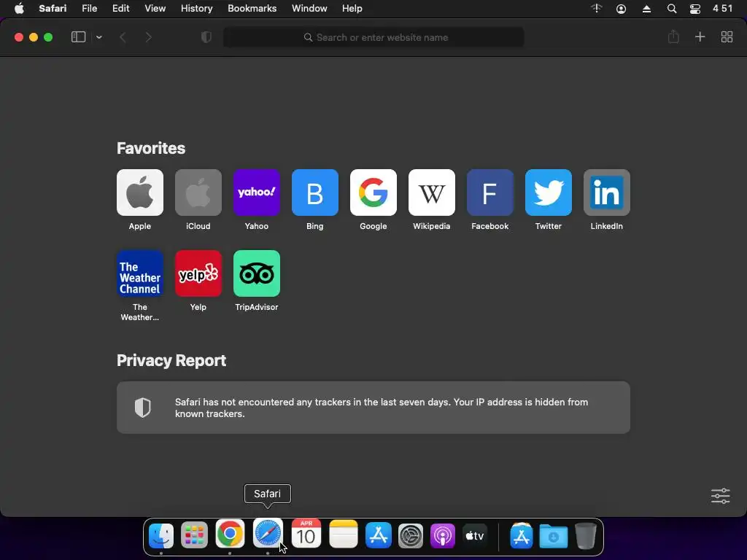Open the Privacy Report tracker summary box

[373, 407]
